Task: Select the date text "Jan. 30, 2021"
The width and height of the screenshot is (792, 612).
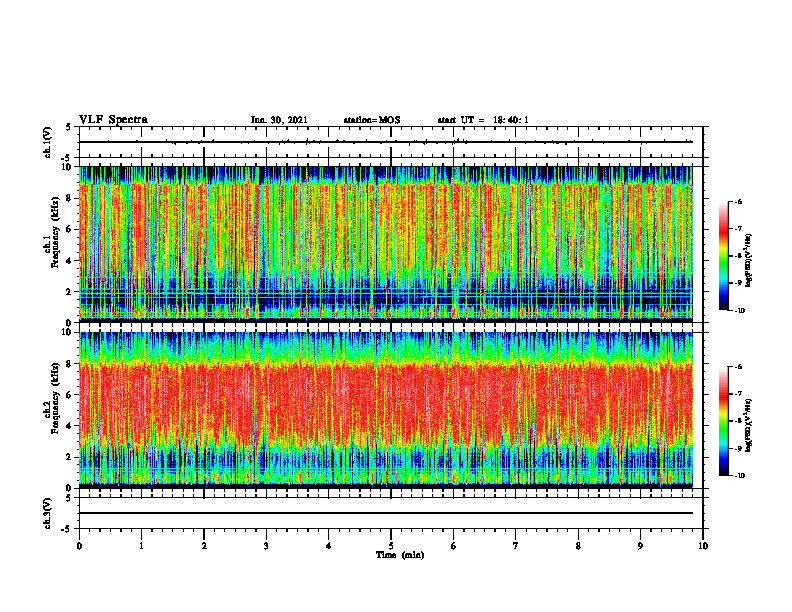Action: pos(279,120)
